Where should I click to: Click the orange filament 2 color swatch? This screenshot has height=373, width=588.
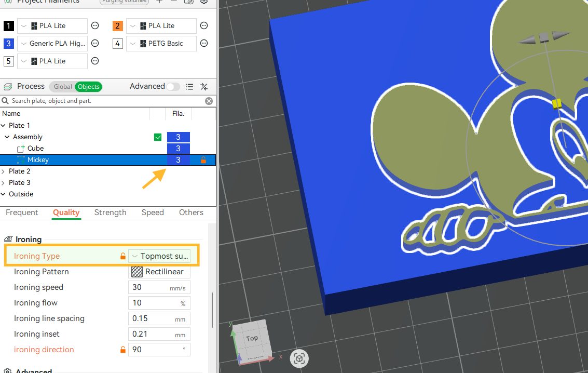[x=118, y=26]
